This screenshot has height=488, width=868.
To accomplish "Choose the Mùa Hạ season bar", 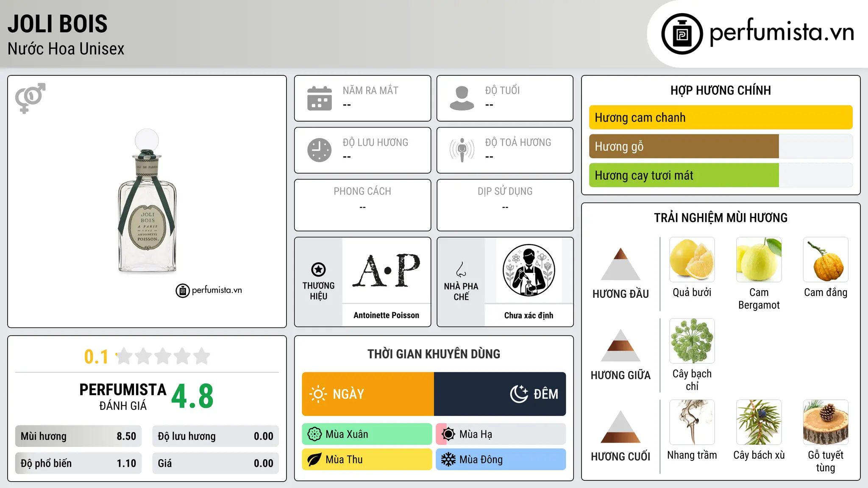I will point(501,434).
